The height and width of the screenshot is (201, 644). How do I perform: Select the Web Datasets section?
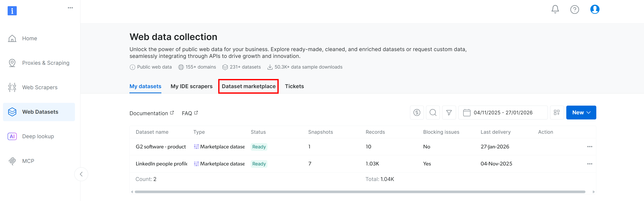[x=40, y=112]
